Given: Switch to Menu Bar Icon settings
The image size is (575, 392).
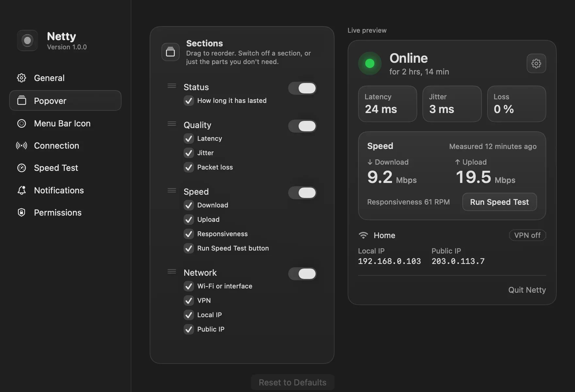Looking at the screenshot, I should pos(65,123).
